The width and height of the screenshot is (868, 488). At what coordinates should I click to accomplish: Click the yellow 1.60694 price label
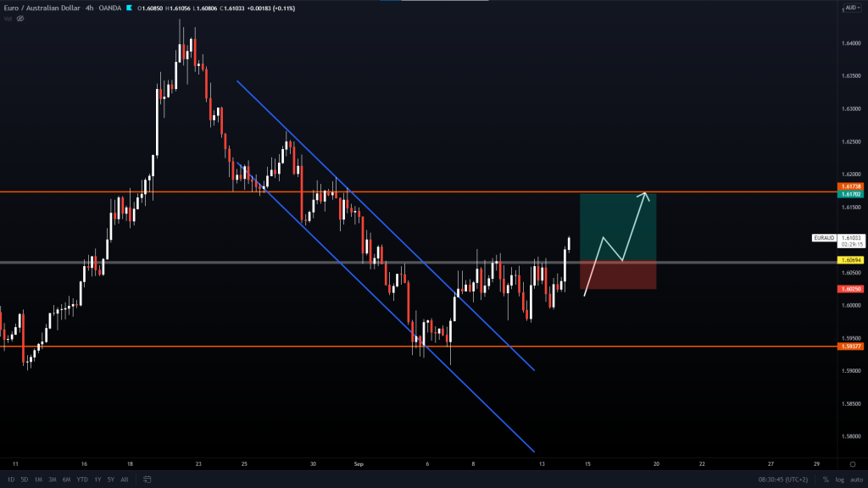point(850,259)
